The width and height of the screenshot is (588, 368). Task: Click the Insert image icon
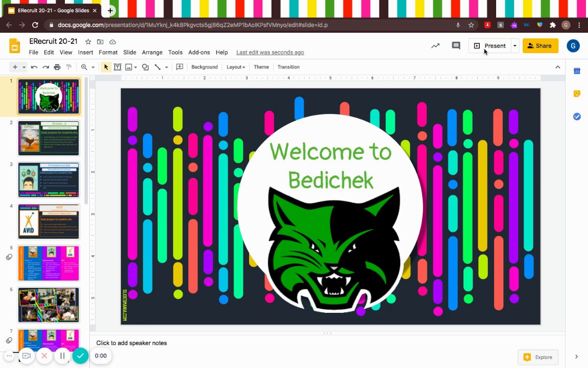[x=129, y=67]
